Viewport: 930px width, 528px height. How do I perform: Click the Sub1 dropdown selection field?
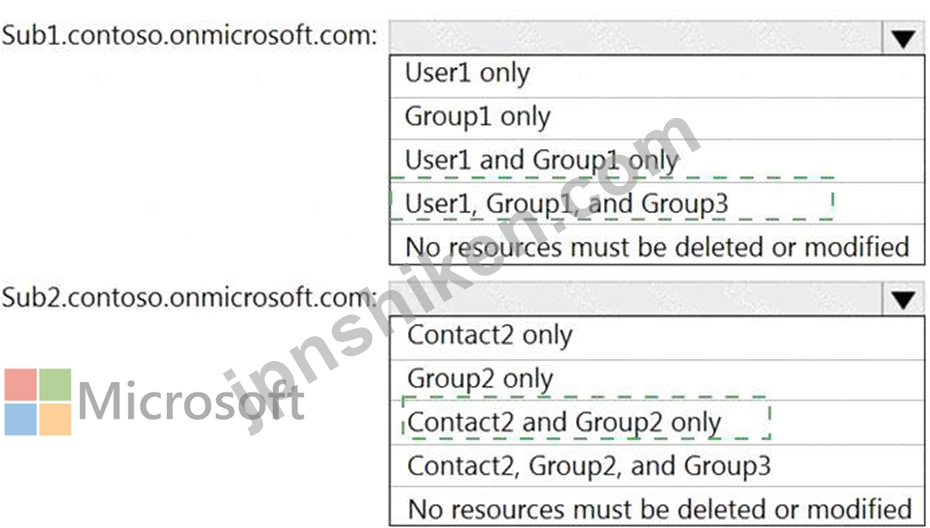pyautogui.click(x=636, y=39)
